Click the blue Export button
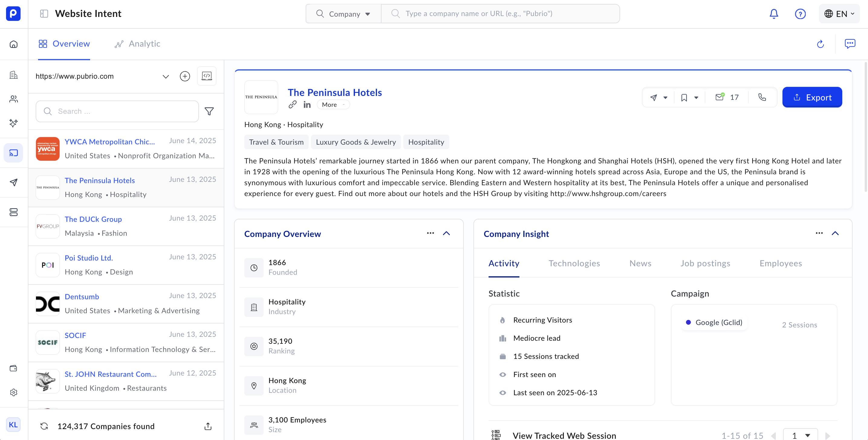Viewport: 868px width, 440px height. [x=812, y=97]
